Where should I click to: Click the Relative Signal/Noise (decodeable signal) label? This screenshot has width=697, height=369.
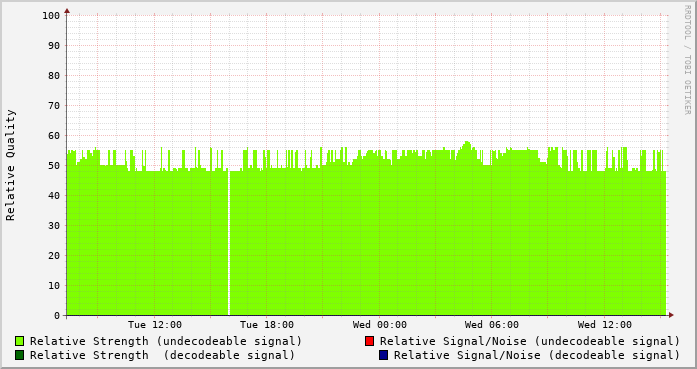(537, 355)
